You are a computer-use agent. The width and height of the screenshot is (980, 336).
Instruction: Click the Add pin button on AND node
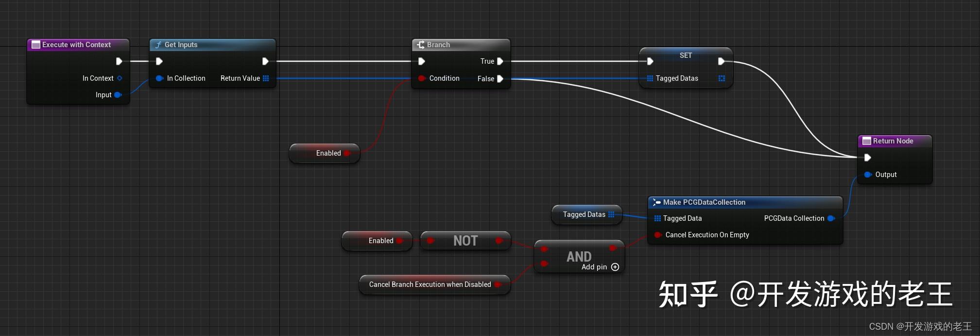point(601,267)
